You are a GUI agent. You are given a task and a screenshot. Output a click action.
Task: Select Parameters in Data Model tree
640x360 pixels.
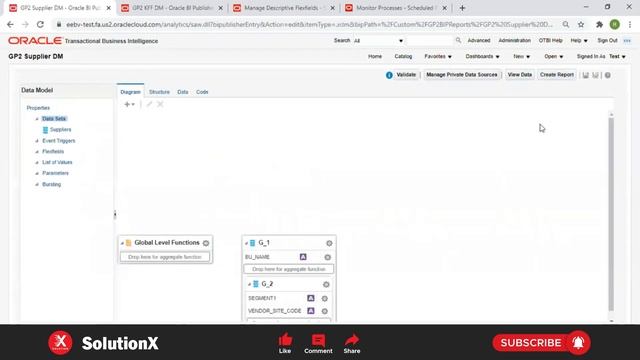tap(56, 173)
